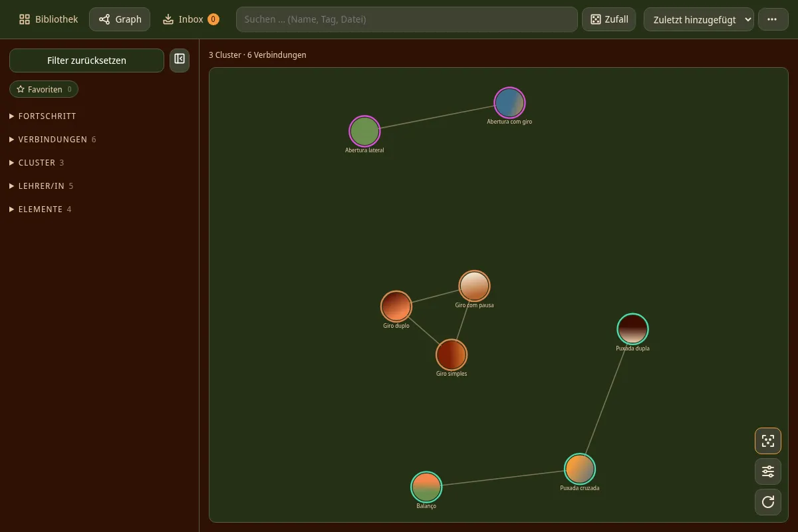Screen dimensions: 798x532
Task: Select the Balanço node
Action: coord(426,487)
